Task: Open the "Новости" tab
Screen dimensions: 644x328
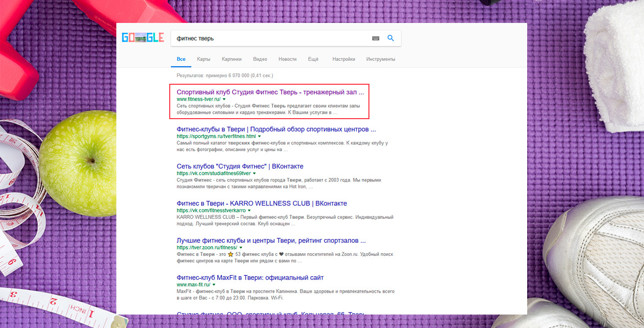Action: [x=288, y=59]
